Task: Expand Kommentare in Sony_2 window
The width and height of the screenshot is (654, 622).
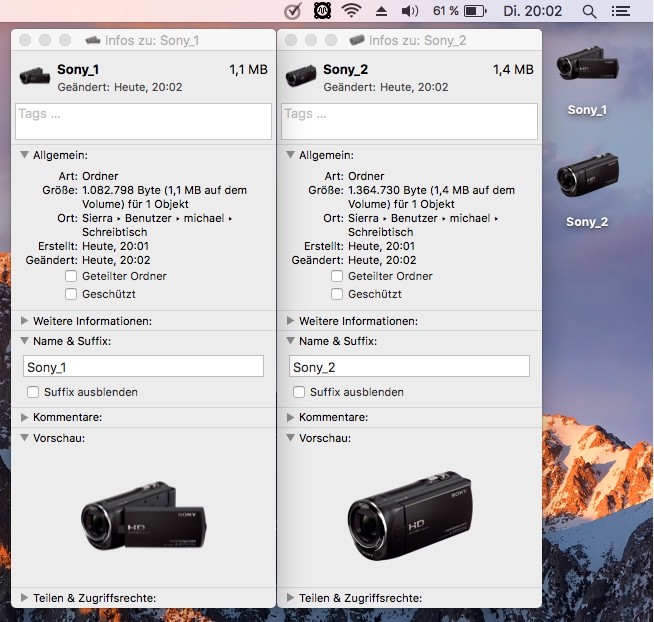Action: (290, 417)
